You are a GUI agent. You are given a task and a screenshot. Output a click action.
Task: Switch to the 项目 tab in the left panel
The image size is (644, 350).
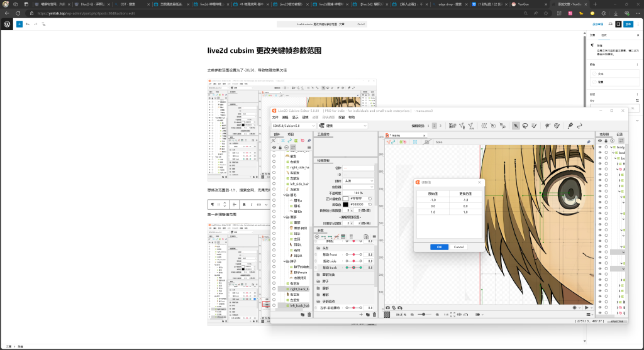point(291,134)
